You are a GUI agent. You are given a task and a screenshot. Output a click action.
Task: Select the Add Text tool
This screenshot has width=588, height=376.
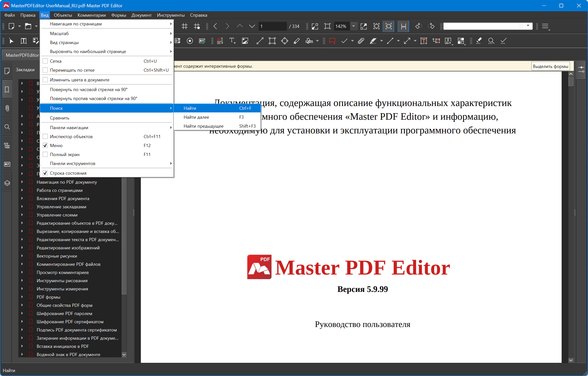pyautogui.click(x=232, y=41)
